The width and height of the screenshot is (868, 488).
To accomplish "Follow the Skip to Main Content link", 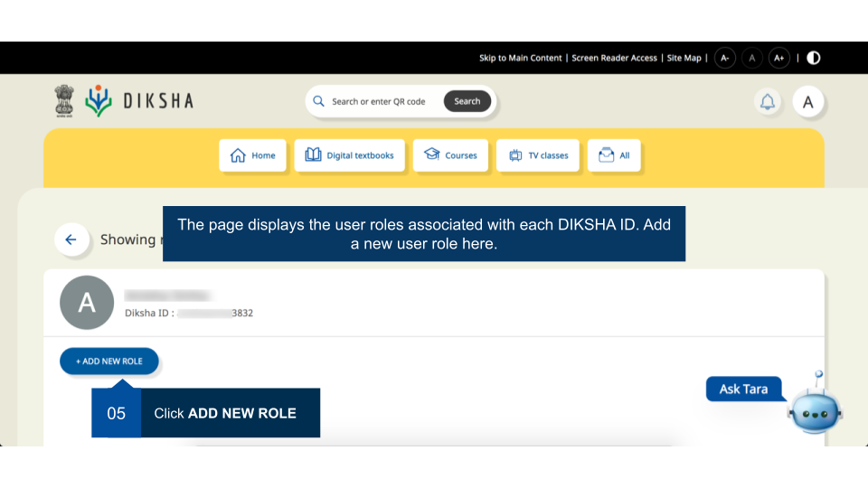I will 520,58.
